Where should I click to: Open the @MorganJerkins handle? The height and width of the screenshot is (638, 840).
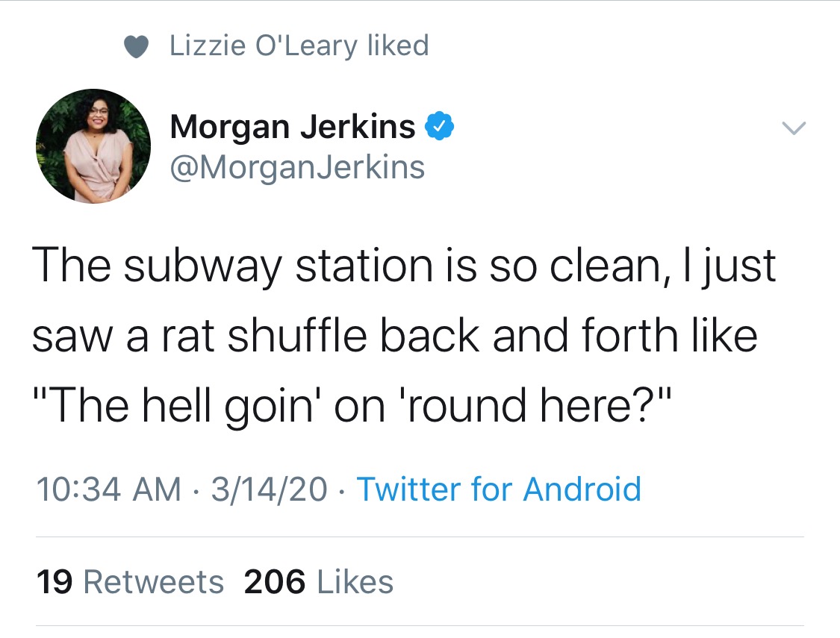point(297,168)
